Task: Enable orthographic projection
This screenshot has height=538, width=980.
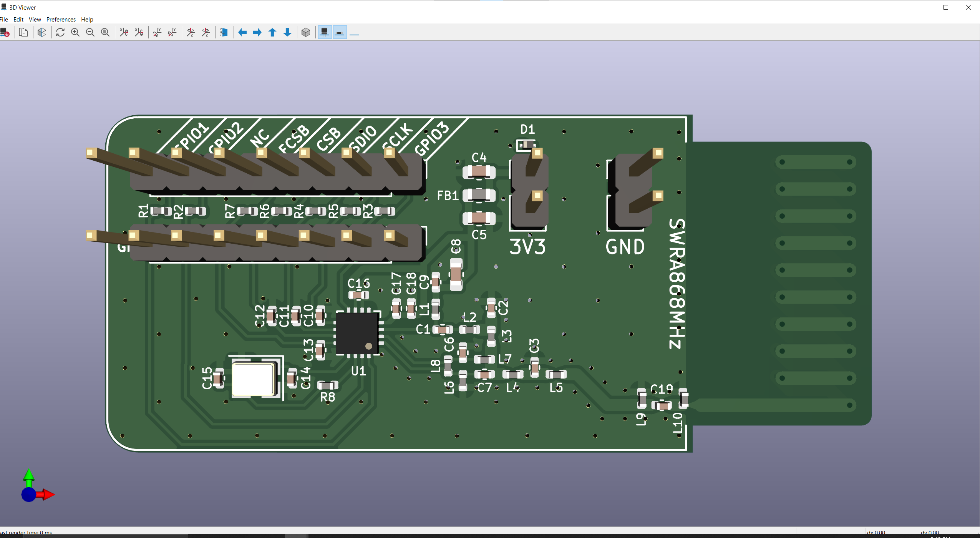Action: (x=305, y=32)
